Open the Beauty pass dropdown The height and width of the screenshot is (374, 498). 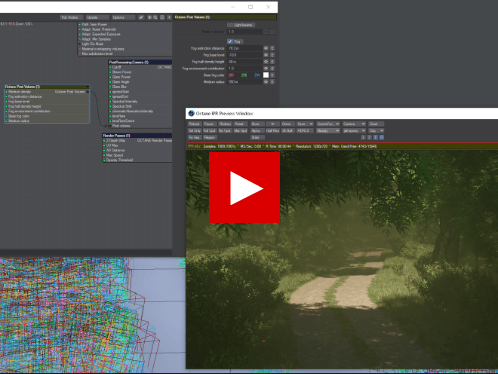coord(328,131)
